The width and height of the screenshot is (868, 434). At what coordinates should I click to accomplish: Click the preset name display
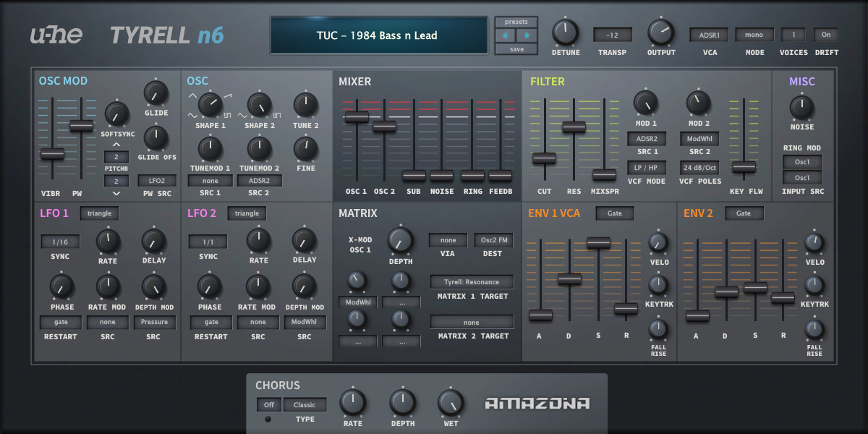[378, 35]
